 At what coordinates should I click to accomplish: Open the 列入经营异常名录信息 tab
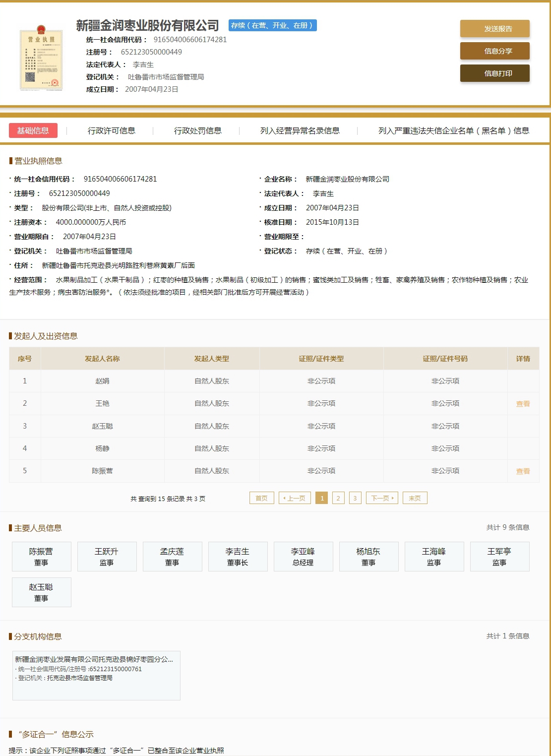point(300,131)
